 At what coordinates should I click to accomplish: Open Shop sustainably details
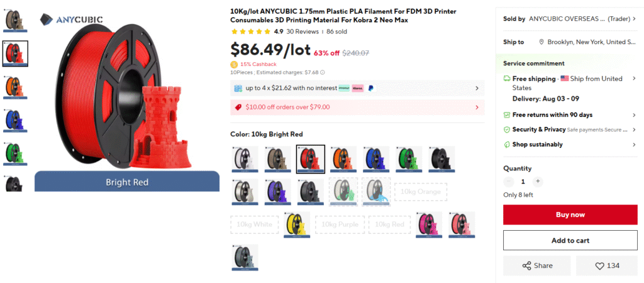pyautogui.click(x=570, y=145)
